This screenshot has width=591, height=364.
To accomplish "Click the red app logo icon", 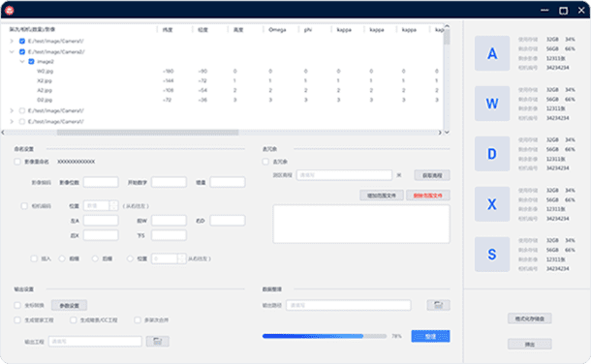I will (x=10, y=10).
